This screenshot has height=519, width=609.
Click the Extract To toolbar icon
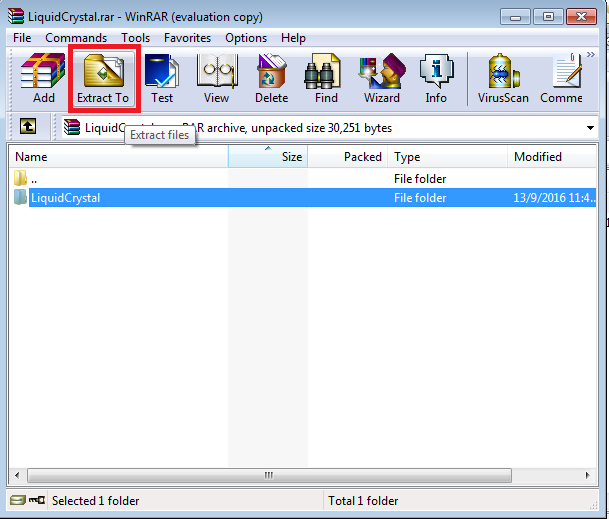[103, 70]
